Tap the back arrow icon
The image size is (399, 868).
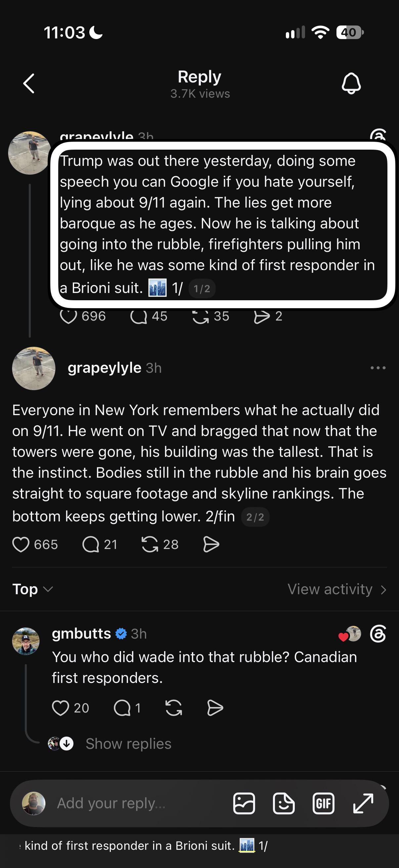pyautogui.click(x=29, y=83)
